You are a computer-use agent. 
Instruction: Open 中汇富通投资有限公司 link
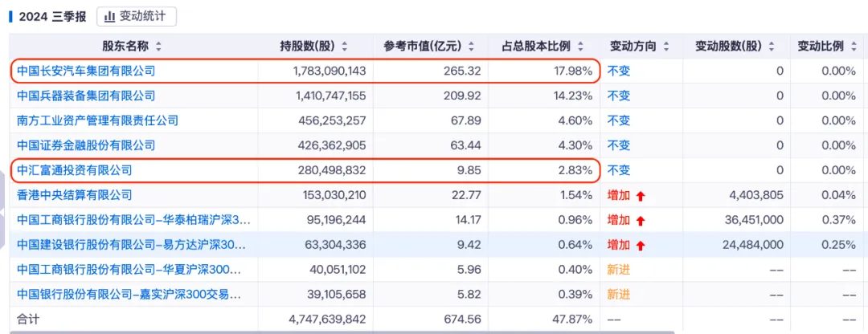tap(74, 170)
